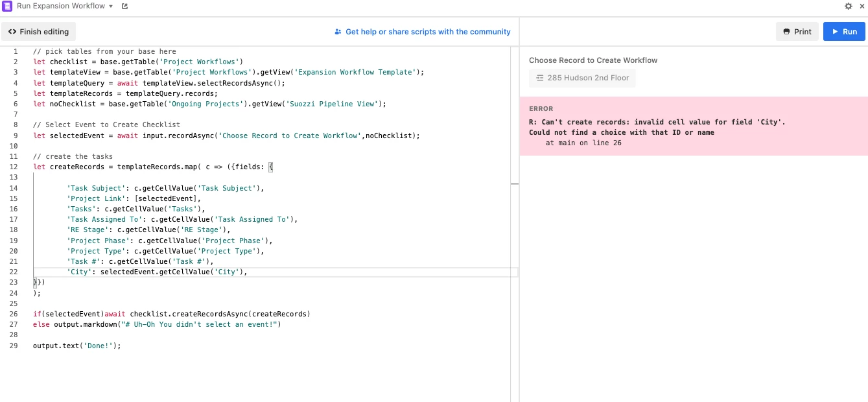This screenshot has height=402, width=868.
Task: Open the Run Expansion Workflow title dropdown arrow
Action: [111, 6]
